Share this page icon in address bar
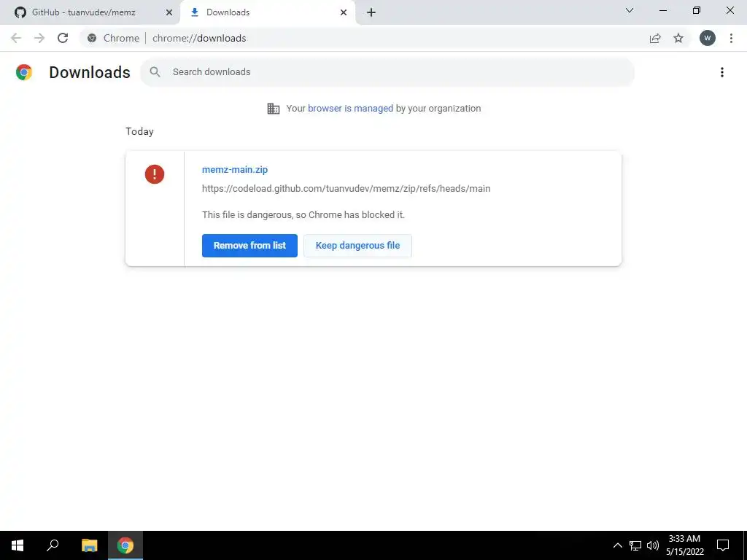Viewport: 747px width, 560px height. 655,38
